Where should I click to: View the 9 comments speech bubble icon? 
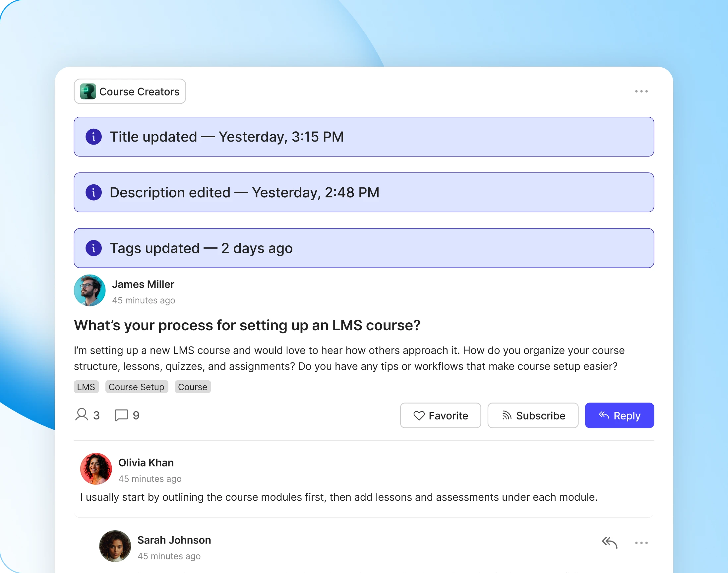coord(121,415)
